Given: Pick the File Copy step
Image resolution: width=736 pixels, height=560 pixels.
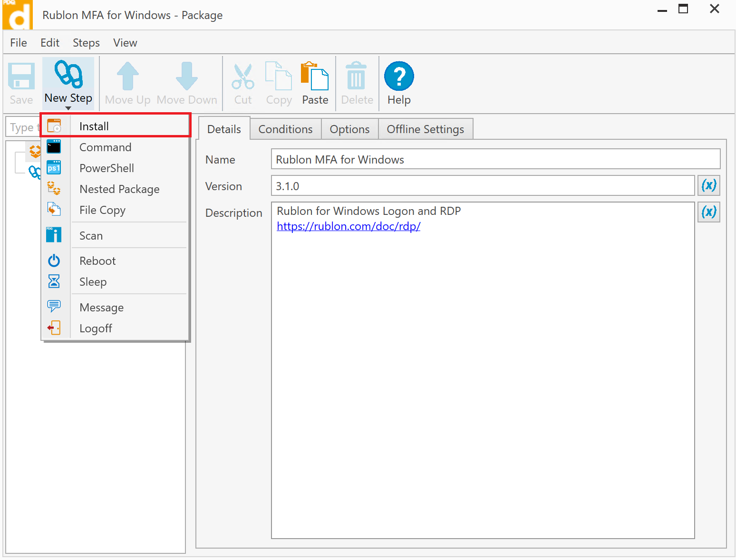Looking at the screenshot, I should click(x=102, y=210).
